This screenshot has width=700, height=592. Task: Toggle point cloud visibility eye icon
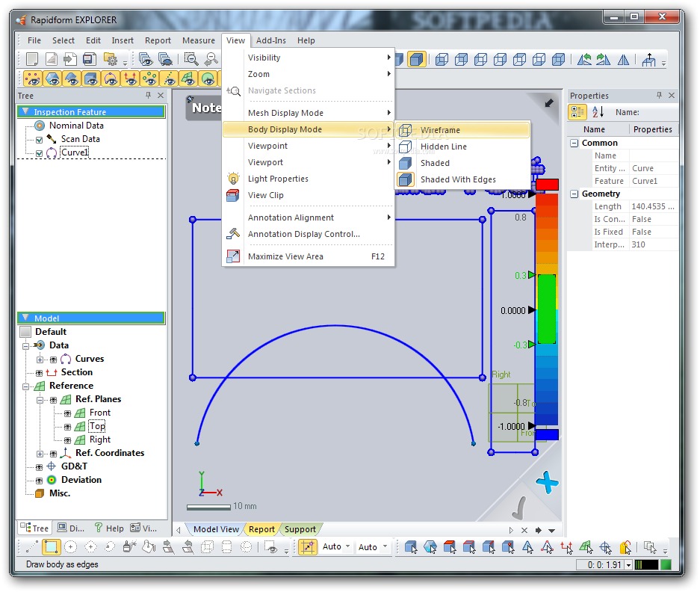coord(33,78)
